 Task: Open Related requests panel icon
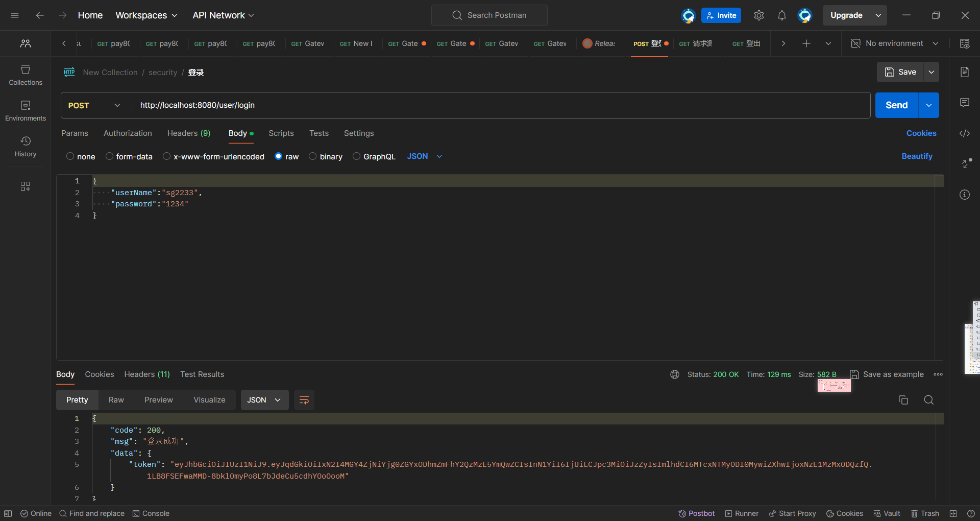pyautogui.click(x=966, y=163)
